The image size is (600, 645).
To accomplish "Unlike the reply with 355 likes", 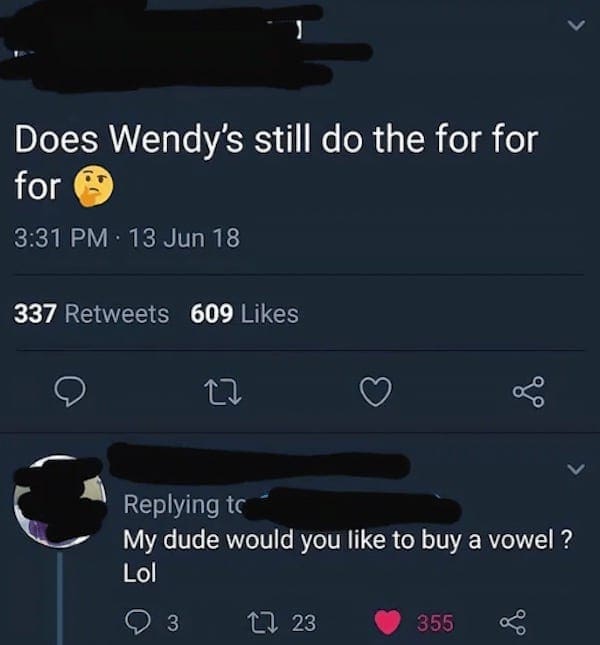I will pyautogui.click(x=387, y=622).
